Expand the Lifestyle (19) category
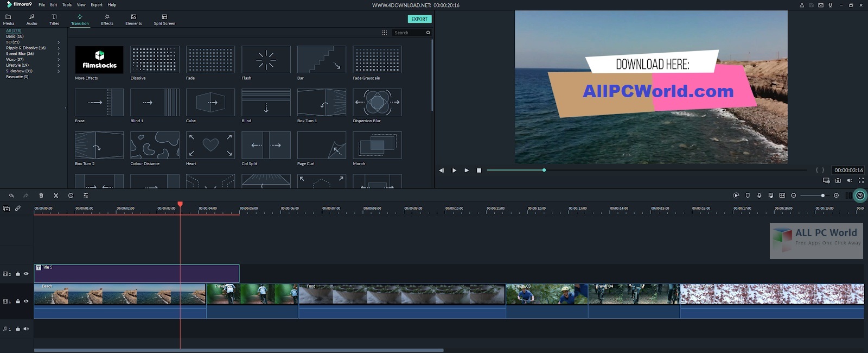The width and height of the screenshot is (868, 353). click(x=59, y=65)
